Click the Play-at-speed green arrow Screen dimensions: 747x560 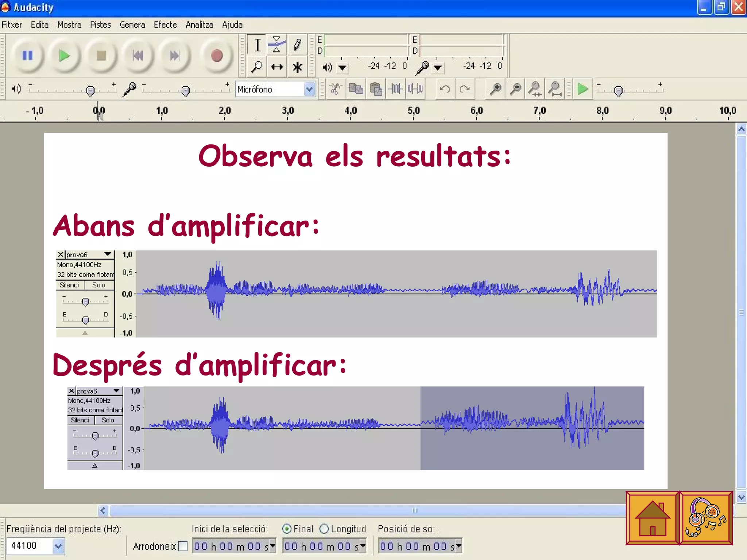tap(582, 89)
